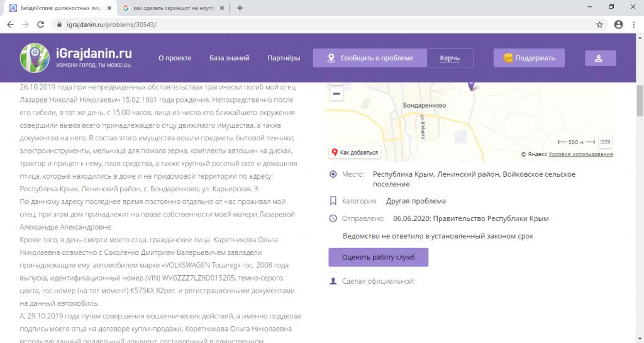
Task: Open the О проекте menu item
Action: 175,58
